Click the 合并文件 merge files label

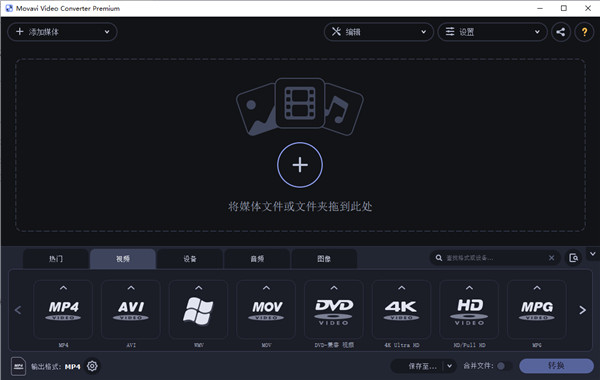tap(478, 366)
